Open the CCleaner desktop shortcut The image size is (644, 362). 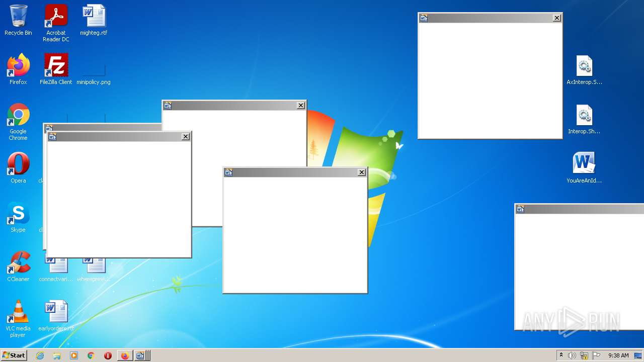pos(18,266)
